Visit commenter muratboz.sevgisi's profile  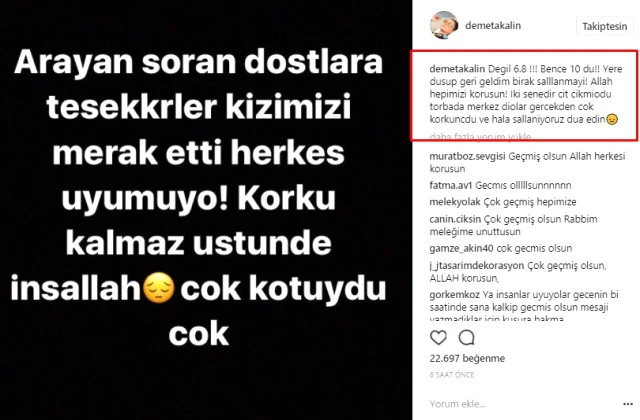tap(467, 156)
